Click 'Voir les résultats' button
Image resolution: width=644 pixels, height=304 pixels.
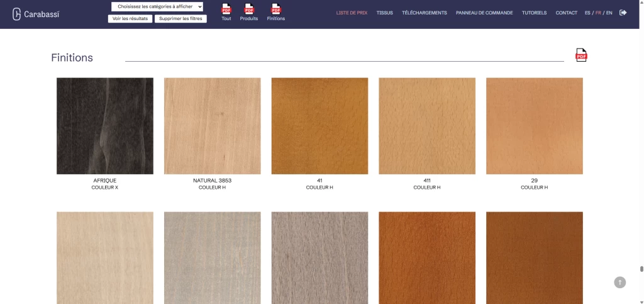[x=130, y=19]
